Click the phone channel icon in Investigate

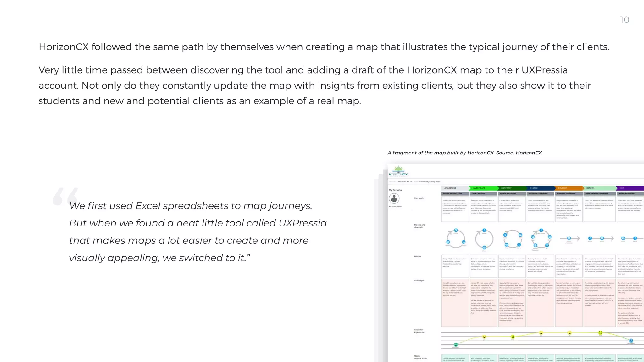(484, 231)
